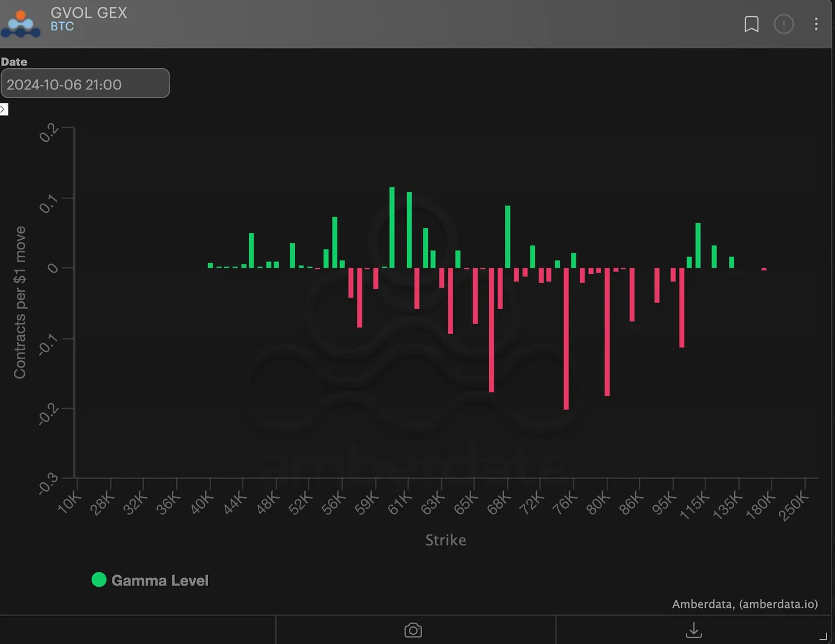Image resolution: width=835 pixels, height=644 pixels.
Task: Open the info alert circle icon
Action: [x=784, y=24]
